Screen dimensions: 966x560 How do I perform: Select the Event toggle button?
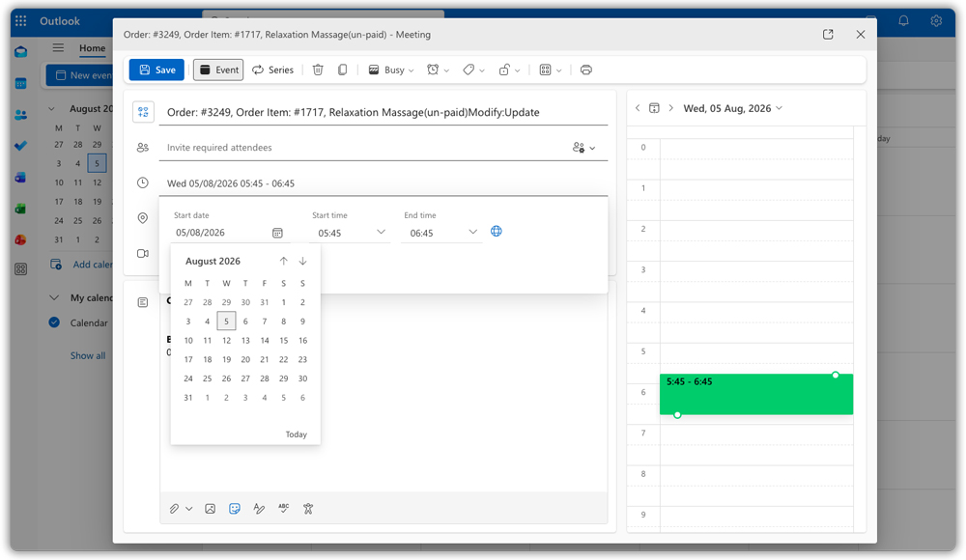(218, 70)
